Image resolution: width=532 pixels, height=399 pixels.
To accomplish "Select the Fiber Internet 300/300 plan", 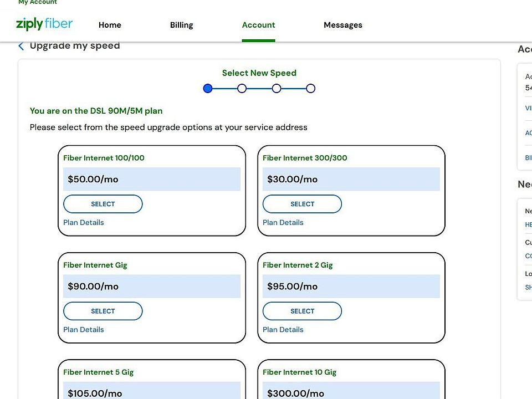I will click(x=302, y=204).
